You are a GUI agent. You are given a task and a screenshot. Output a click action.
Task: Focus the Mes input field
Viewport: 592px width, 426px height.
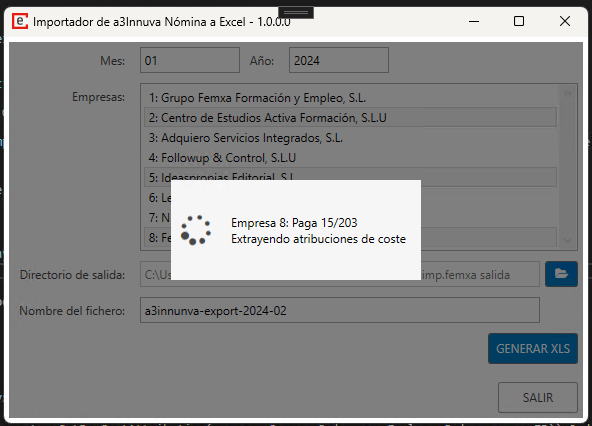pos(190,60)
